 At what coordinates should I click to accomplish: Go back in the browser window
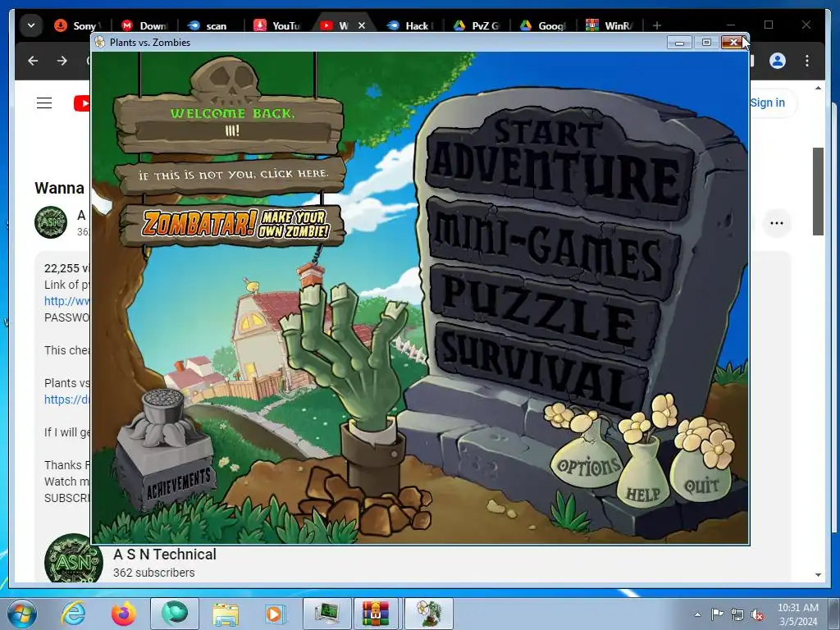33,61
